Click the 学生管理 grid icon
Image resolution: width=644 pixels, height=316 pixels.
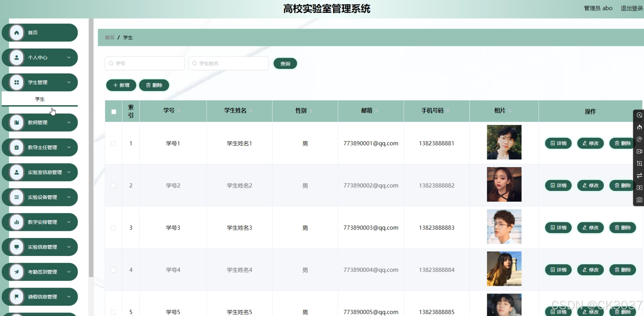[x=17, y=82]
